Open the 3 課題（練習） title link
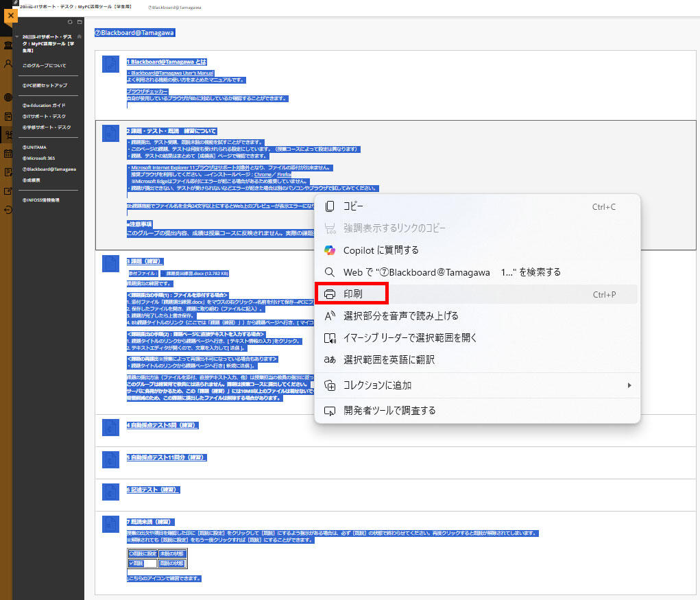This screenshot has width=700, height=600. tap(145, 261)
